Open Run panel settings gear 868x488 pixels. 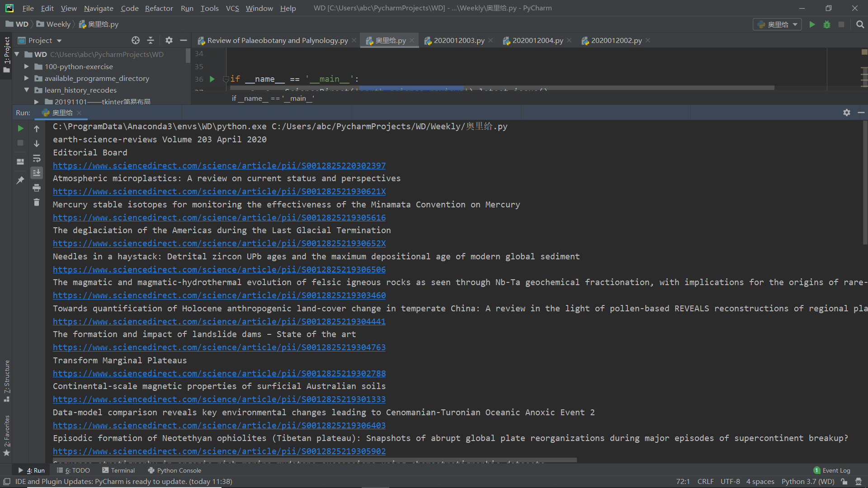pyautogui.click(x=846, y=113)
